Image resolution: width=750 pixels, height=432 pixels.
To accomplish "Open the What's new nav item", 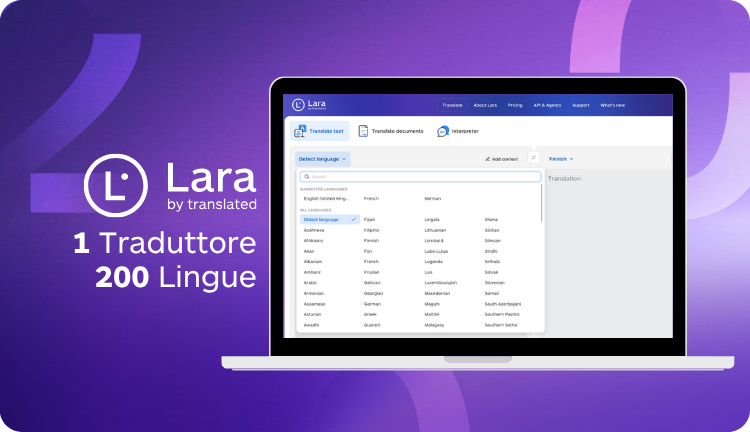I will click(x=613, y=105).
